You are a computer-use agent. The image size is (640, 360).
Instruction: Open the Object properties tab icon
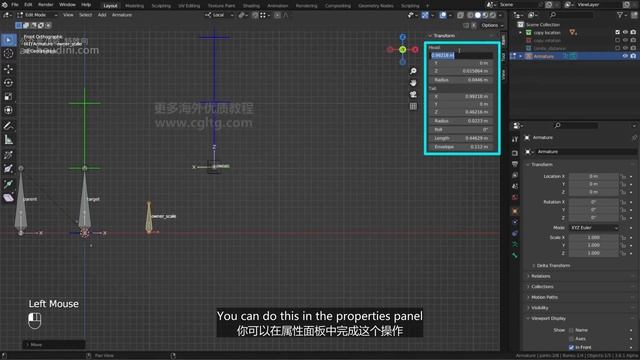tap(515, 211)
